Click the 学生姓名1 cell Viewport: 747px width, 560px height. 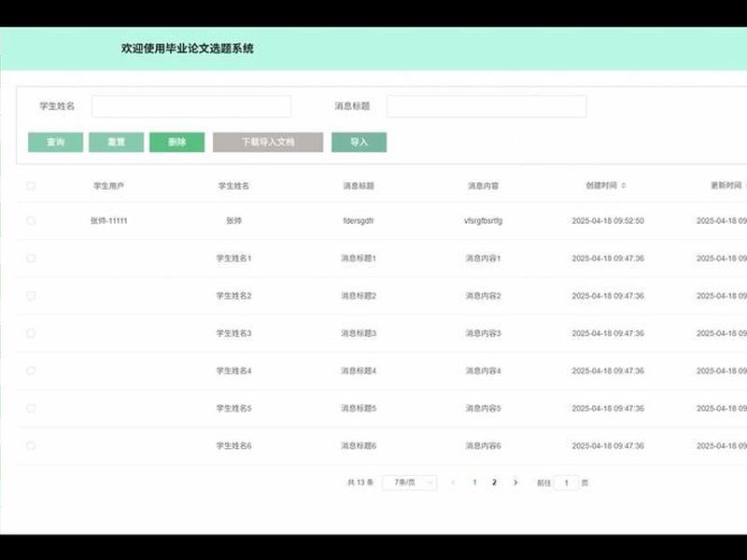coord(233,259)
